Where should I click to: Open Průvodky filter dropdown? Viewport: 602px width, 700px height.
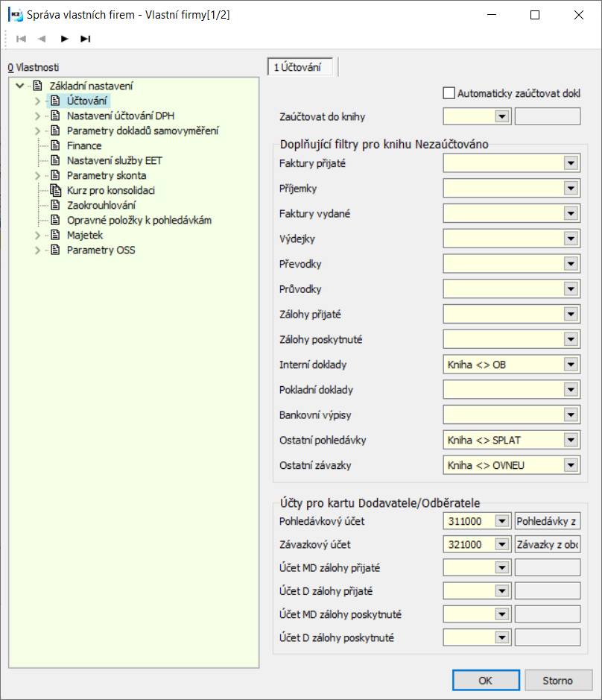571,288
